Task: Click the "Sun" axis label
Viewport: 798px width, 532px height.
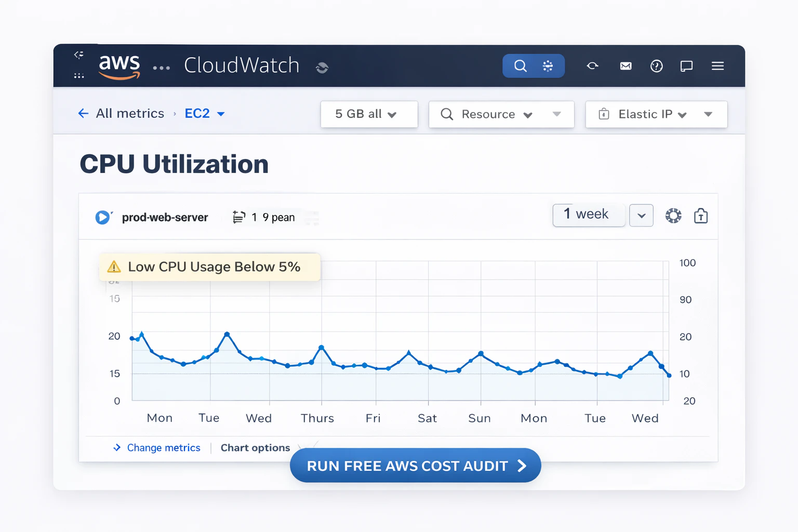Action: coord(480,418)
